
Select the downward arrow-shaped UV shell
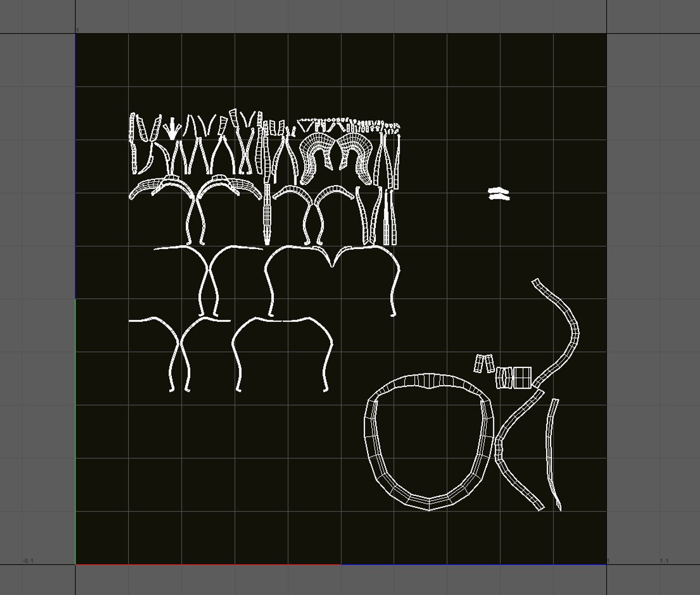click(172, 129)
